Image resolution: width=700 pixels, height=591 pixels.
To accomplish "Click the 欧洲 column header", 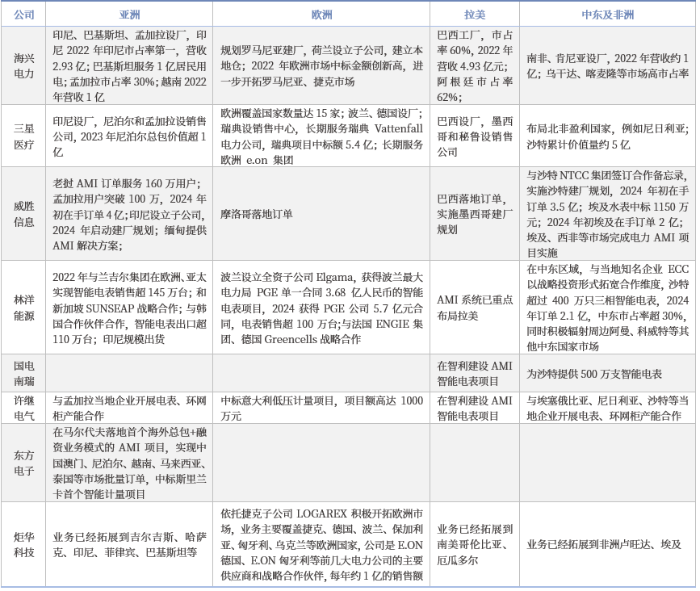I will [321, 15].
